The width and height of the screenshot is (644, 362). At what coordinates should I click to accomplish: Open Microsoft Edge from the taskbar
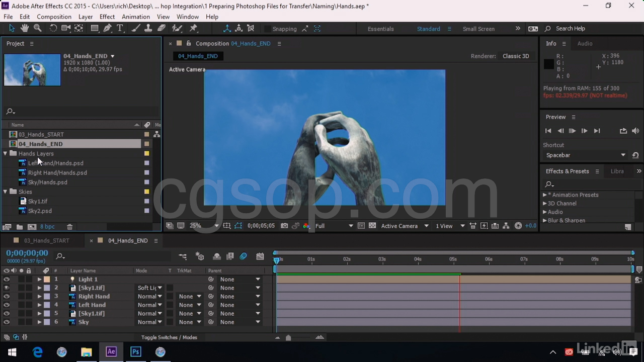pyautogui.click(x=37, y=352)
